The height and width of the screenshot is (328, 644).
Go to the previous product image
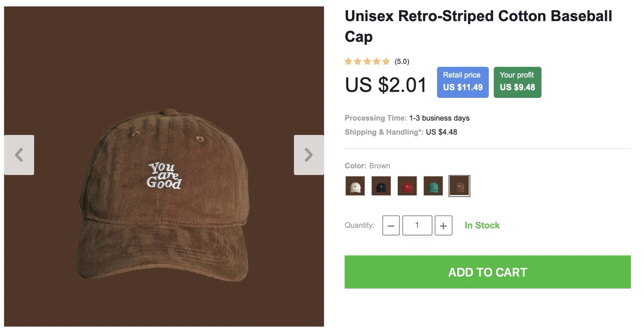[x=19, y=155]
